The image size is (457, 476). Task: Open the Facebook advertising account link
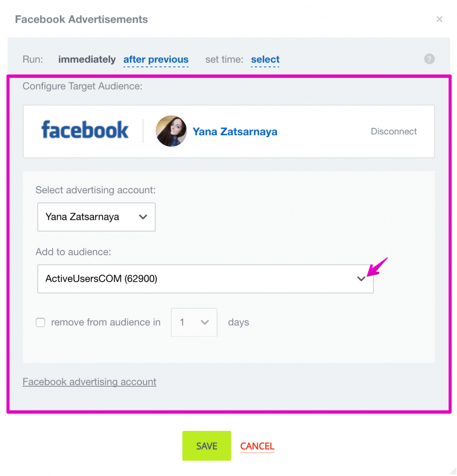tap(90, 382)
